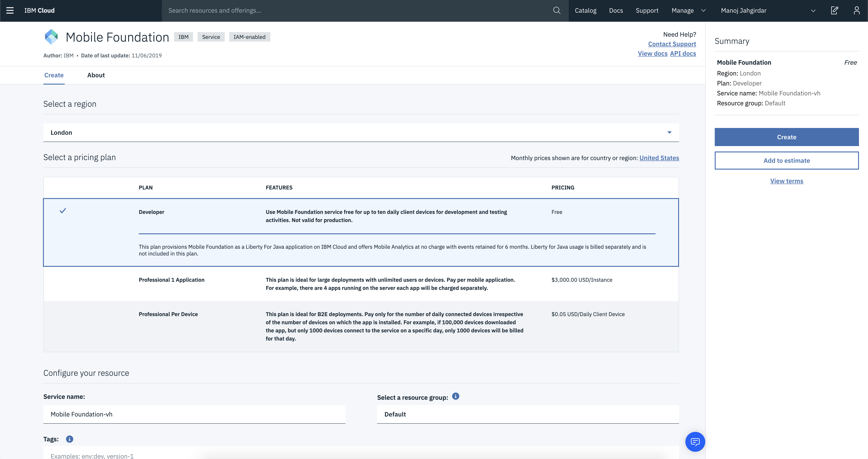Click the search magnifier icon

click(557, 10)
